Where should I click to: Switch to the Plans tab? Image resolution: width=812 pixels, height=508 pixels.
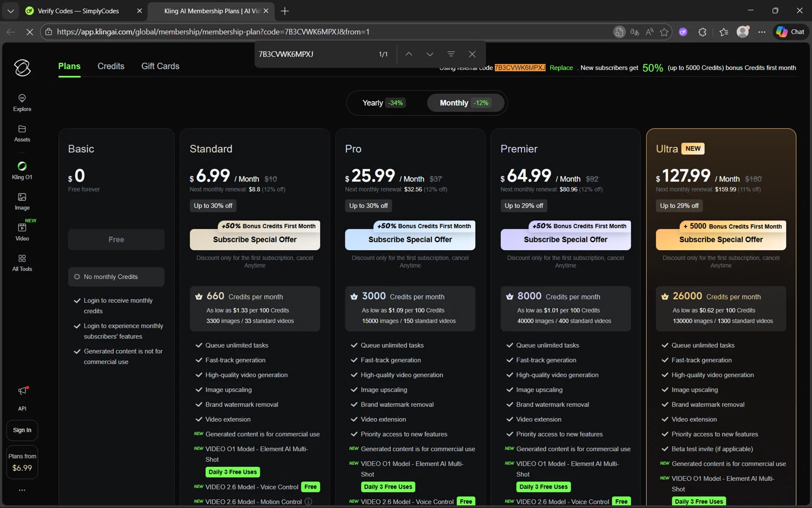pos(69,66)
